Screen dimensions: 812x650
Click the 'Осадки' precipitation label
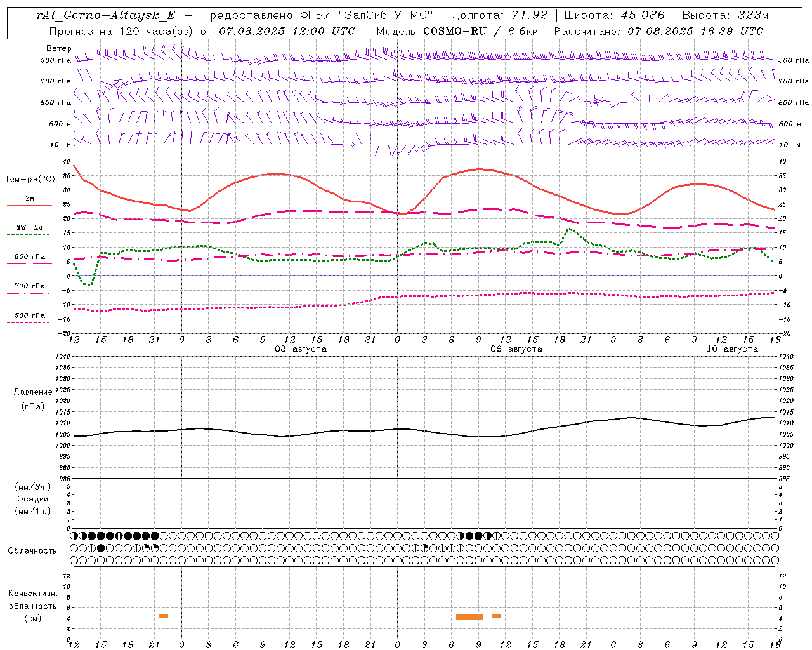tap(33, 499)
